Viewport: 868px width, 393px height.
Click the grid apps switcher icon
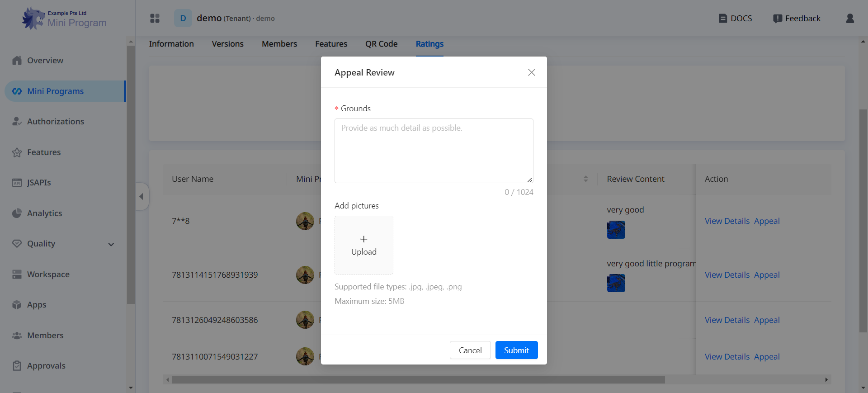click(155, 18)
